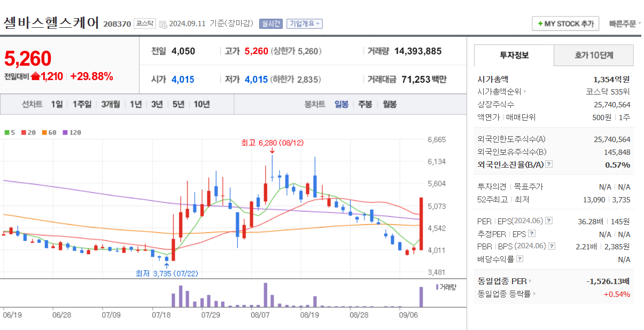This screenshot has width=644, height=330.
Task: Click the tall red candlestick on 09/11
Action: click(421, 223)
